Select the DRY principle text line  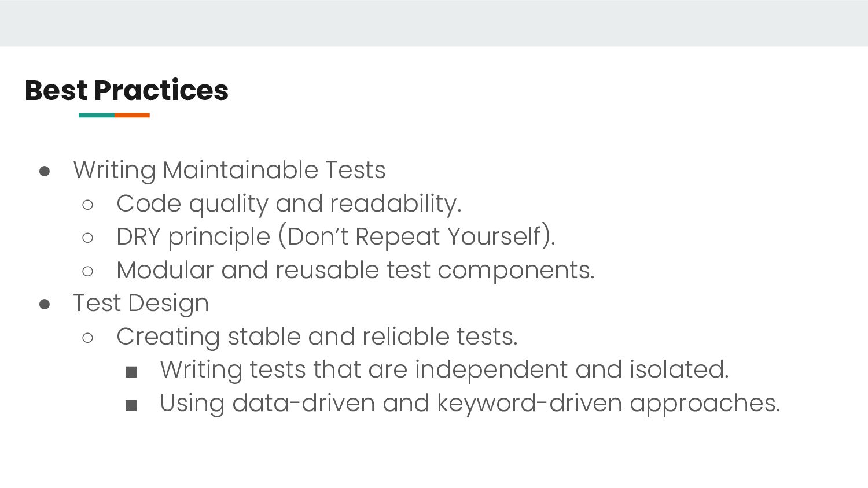click(336, 236)
